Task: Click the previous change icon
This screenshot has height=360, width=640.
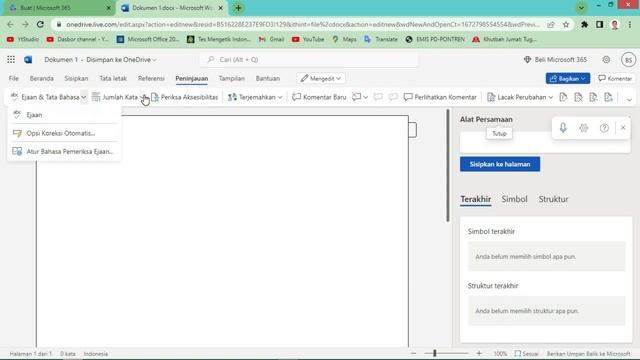Action: tap(593, 97)
